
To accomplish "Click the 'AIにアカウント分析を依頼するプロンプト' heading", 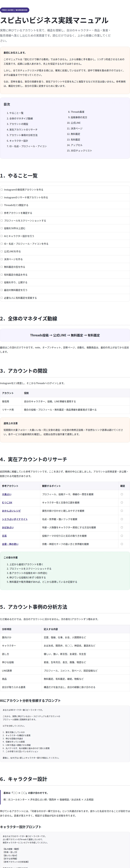I will 30,700.
